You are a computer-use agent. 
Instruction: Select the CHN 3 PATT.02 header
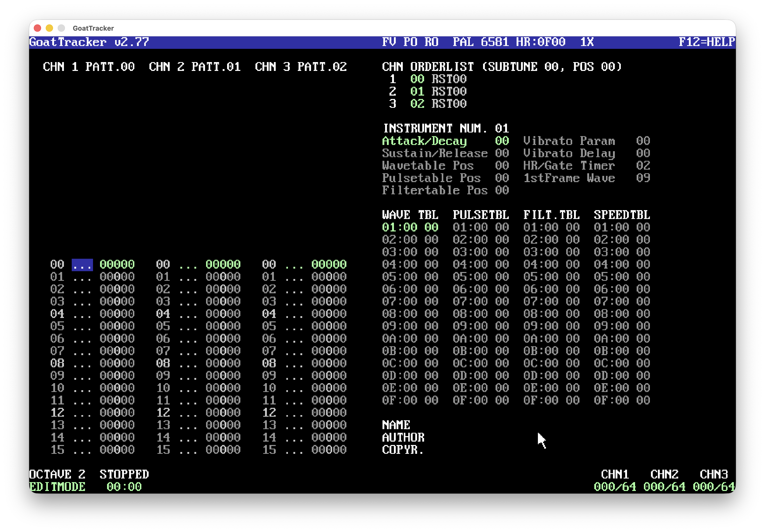click(301, 66)
